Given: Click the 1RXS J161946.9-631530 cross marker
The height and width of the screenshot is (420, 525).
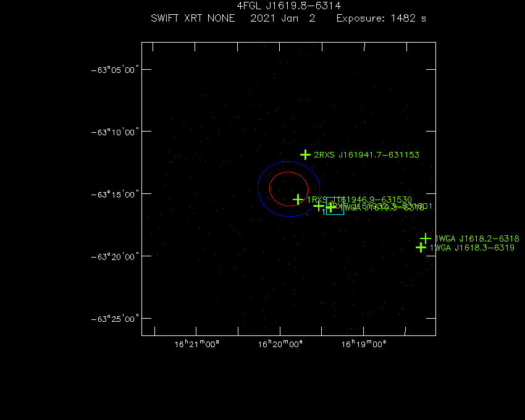Looking at the screenshot, I should tap(298, 199).
